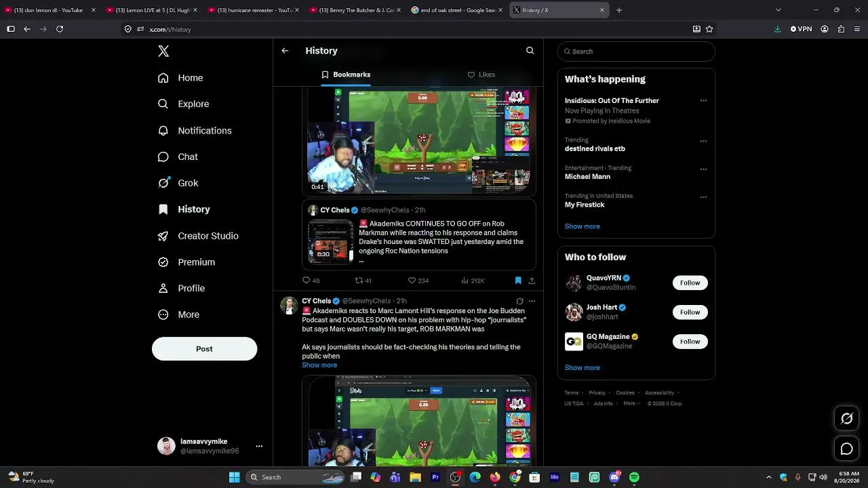The width and height of the screenshot is (868, 488).
Task: Open the browser tab list dropdown
Action: pyautogui.click(x=778, y=10)
